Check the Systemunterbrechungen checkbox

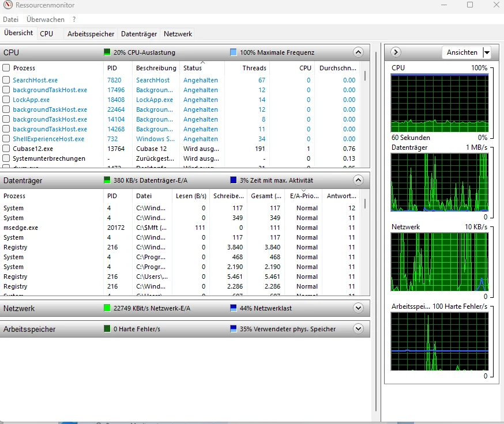(6, 158)
